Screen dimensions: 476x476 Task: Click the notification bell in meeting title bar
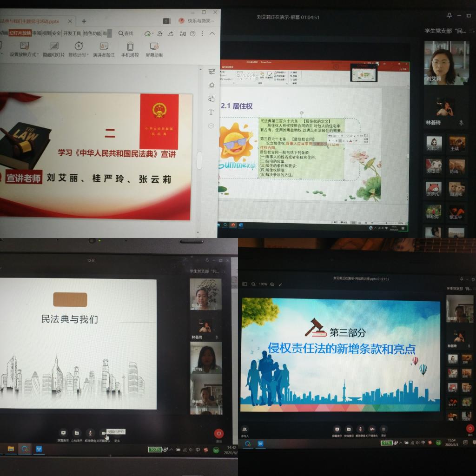point(449,16)
